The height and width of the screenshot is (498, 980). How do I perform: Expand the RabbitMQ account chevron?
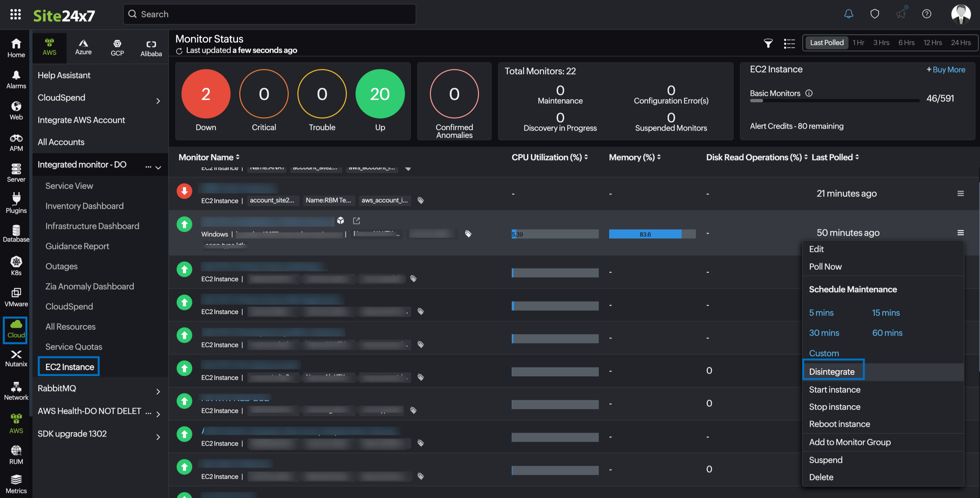(x=158, y=391)
